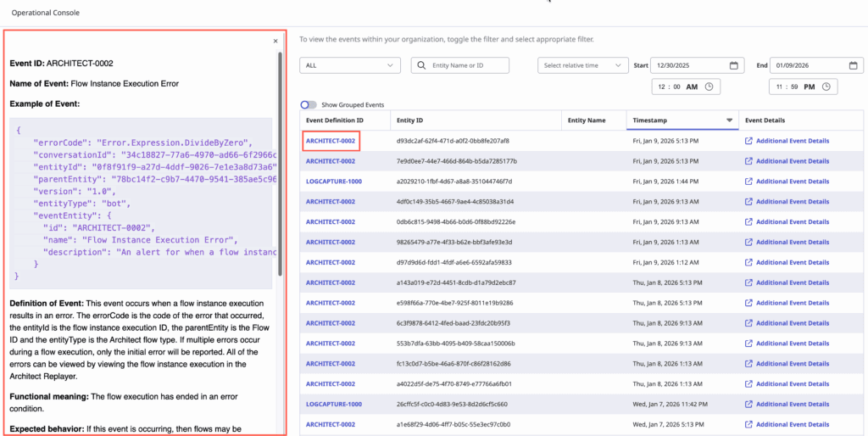The height and width of the screenshot is (436, 868).
Task: Click Additional Event Details icon for 6c3f9878 row
Action: click(748, 323)
